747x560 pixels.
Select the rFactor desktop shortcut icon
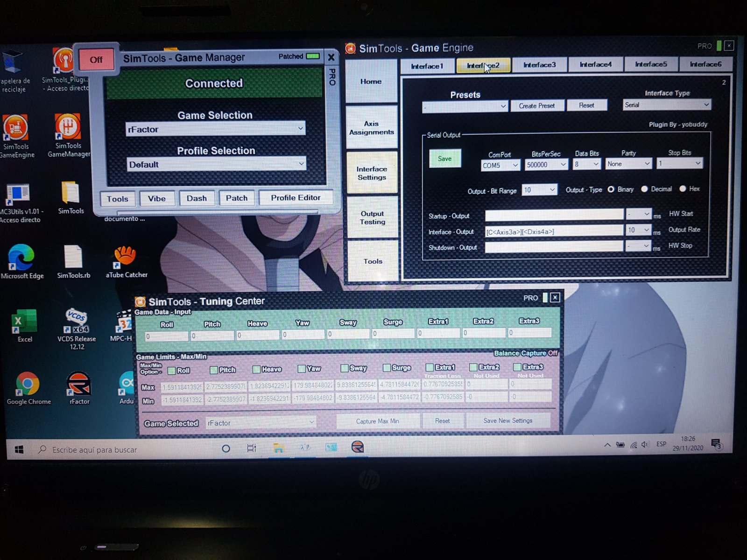point(79,388)
